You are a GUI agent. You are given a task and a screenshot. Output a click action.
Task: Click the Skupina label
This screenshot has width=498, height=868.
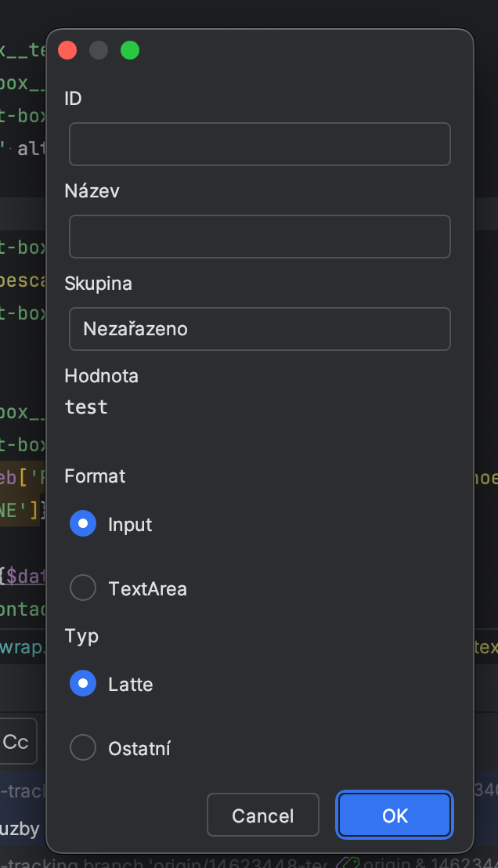click(x=98, y=284)
